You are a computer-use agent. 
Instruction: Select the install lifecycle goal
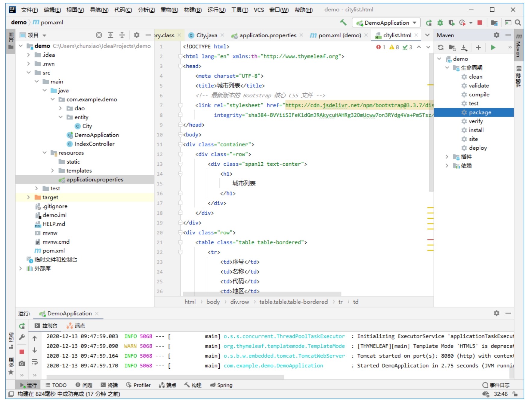[x=476, y=130]
